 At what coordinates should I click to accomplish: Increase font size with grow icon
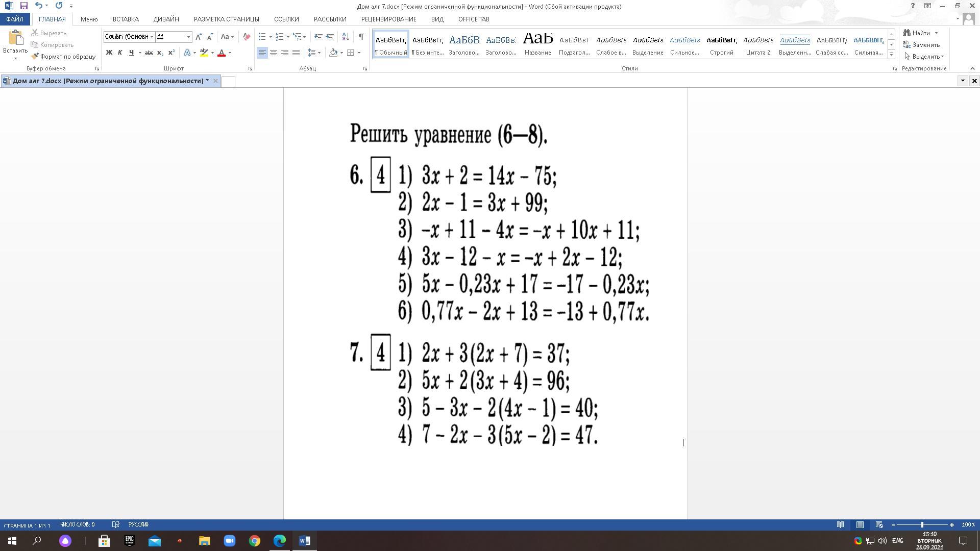tap(199, 37)
